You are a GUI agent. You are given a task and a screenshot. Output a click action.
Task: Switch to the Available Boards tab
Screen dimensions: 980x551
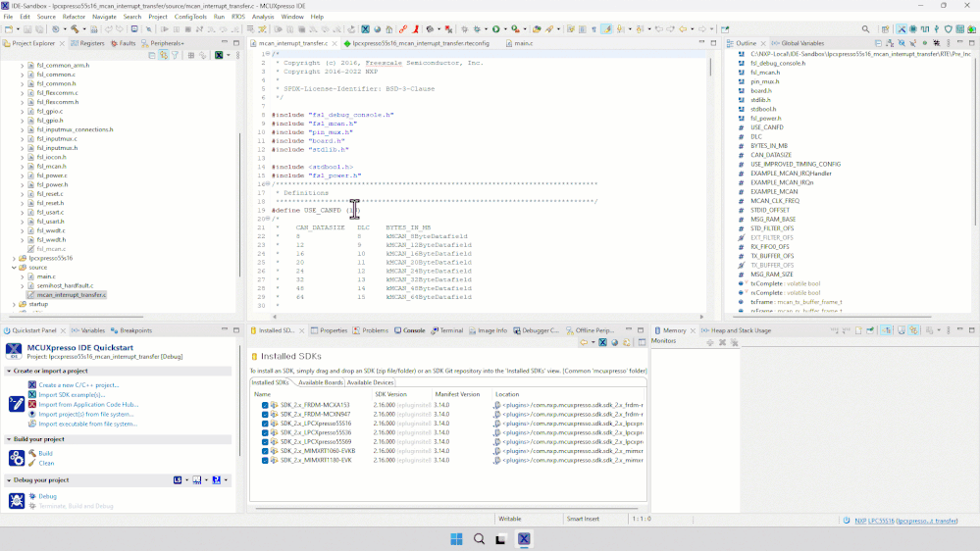pyautogui.click(x=320, y=382)
